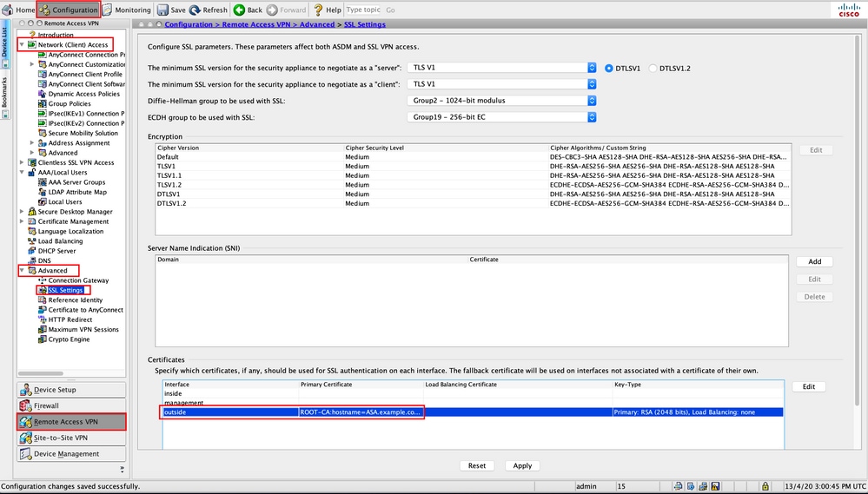Add a Server Name Indication entry

(x=814, y=261)
